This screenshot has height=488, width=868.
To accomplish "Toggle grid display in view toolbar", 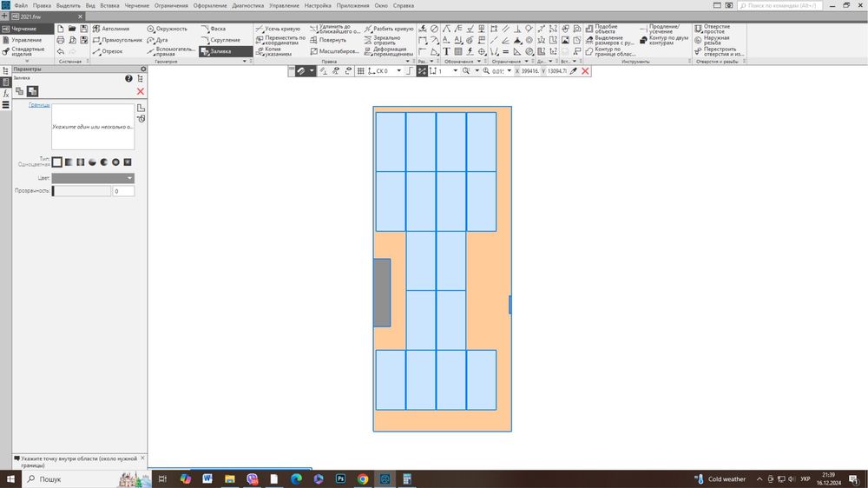I will click(x=361, y=71).
